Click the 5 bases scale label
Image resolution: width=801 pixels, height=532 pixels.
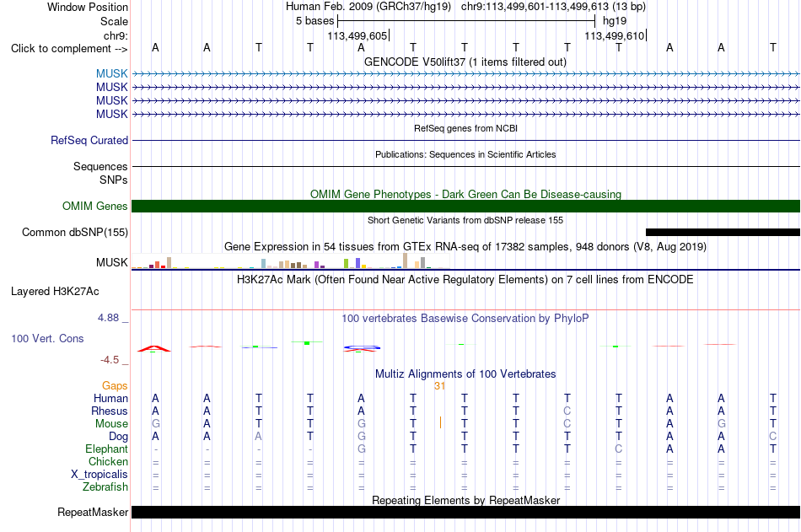(314, 21)
